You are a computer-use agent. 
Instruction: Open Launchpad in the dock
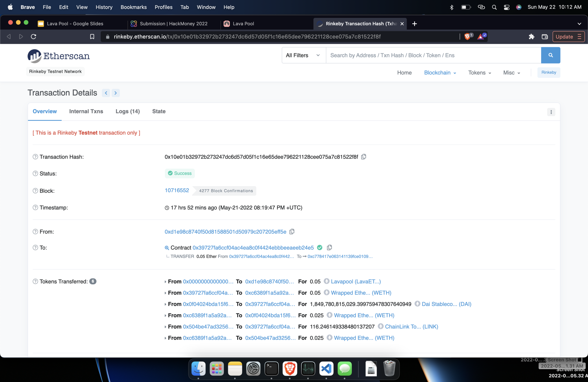click(x=216, y=369)
